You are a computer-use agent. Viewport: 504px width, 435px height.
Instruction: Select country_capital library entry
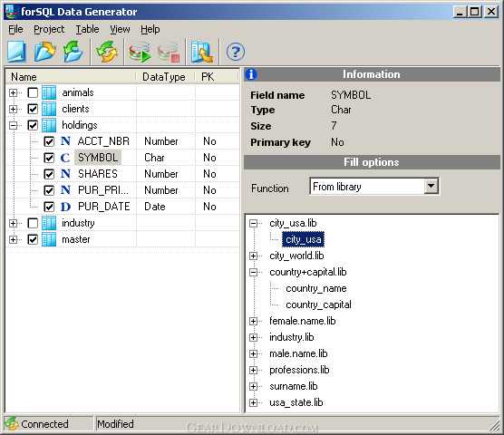tap(318, 304)
